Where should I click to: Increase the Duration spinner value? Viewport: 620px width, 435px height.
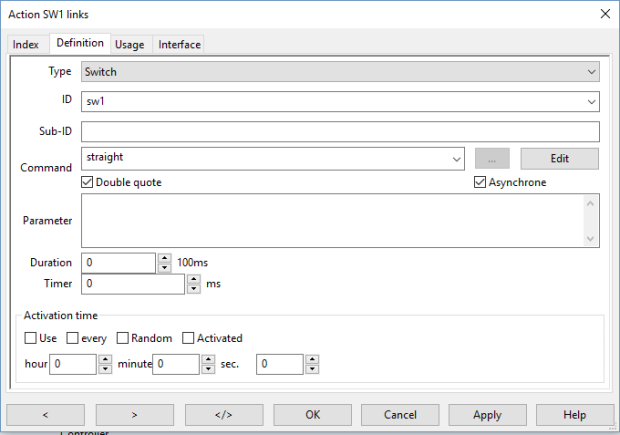tap(164, 258)
